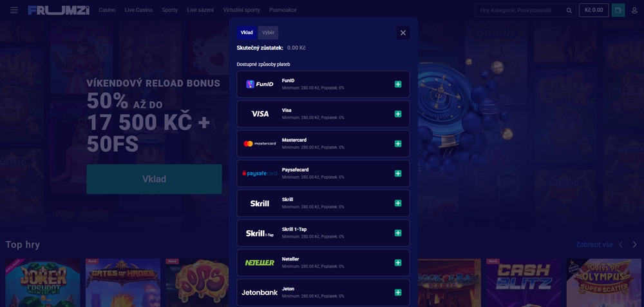Click the plus icon for Paysafecard
Screen dimensions: 644x307
[397, 173]
